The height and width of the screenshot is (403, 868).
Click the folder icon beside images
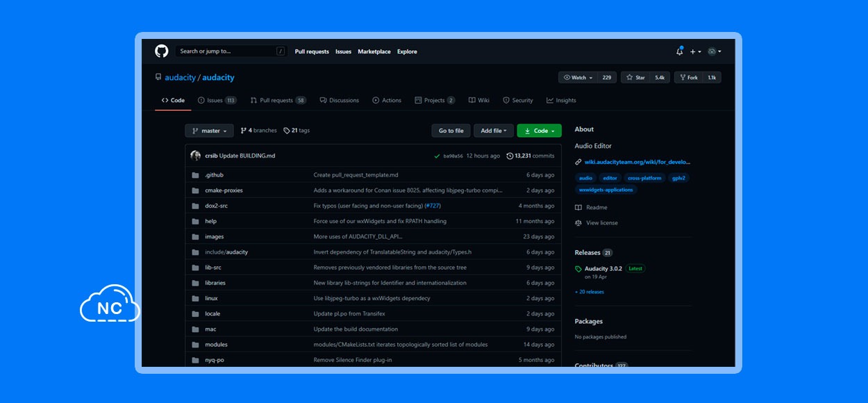195,237
